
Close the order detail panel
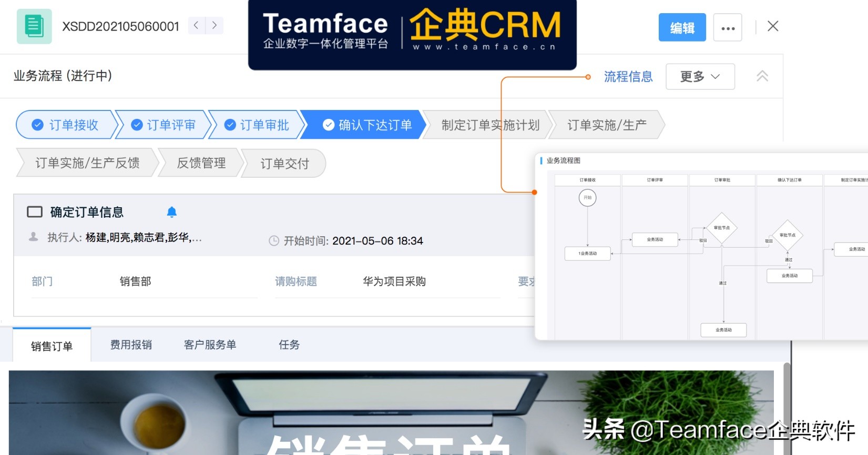[772, 26]
